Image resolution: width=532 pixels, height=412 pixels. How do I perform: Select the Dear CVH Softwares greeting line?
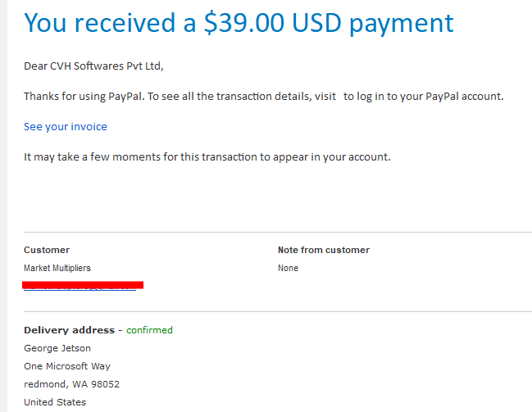[93, 66]
